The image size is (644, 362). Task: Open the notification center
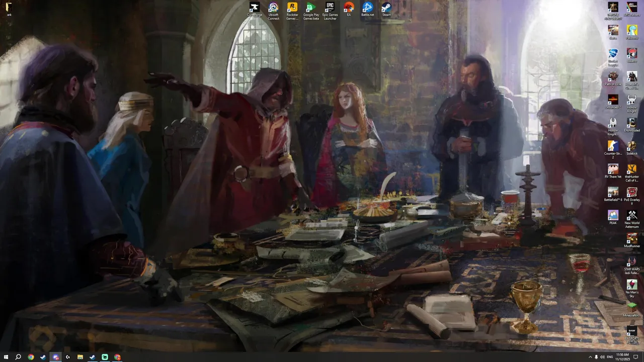[636, 357]
